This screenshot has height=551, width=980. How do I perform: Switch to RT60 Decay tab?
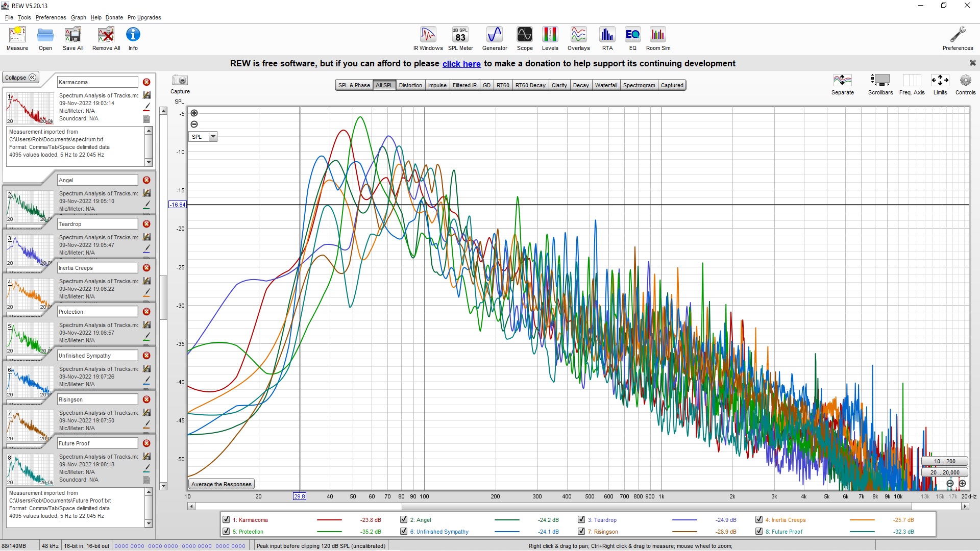point(530,85)
